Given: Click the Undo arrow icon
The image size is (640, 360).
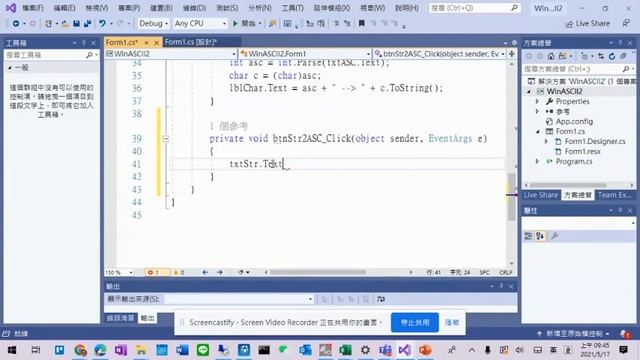Looking at the screenshot, I should 102,24.
